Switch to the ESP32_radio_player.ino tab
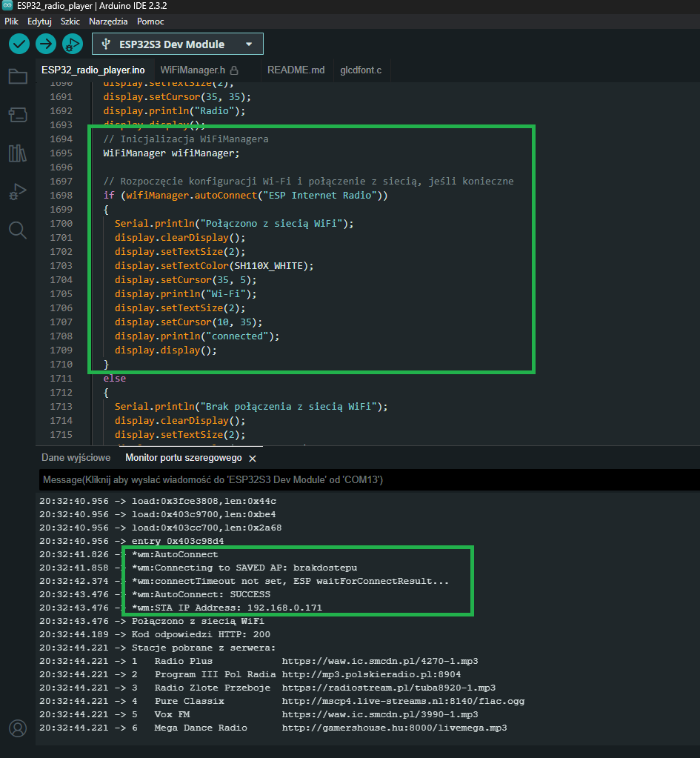 pyautogui.click(x=93, y=70)
